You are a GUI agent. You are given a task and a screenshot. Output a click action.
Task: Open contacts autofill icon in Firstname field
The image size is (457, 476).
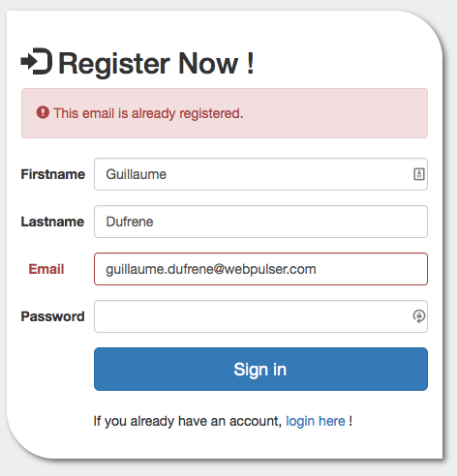coord(419,174)
